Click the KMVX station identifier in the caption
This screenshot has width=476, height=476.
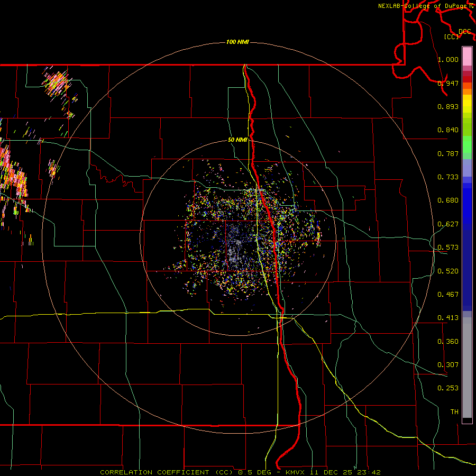pos(296,472)
